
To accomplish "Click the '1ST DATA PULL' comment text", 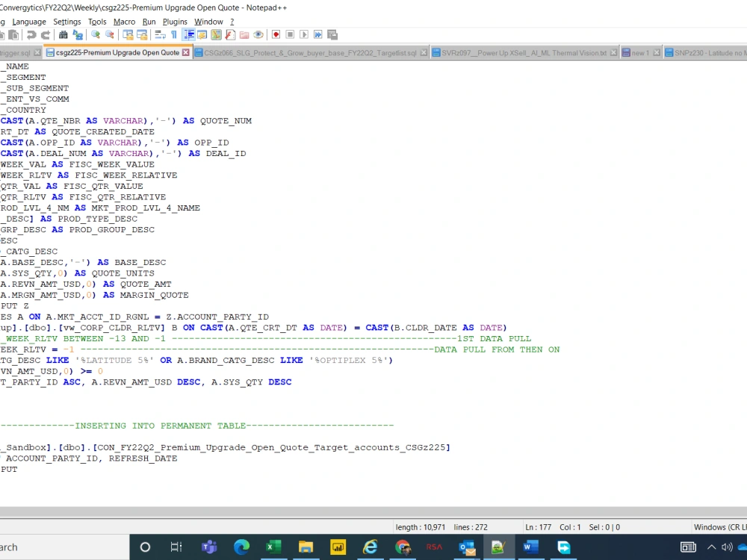I will (x=494, y=338).
